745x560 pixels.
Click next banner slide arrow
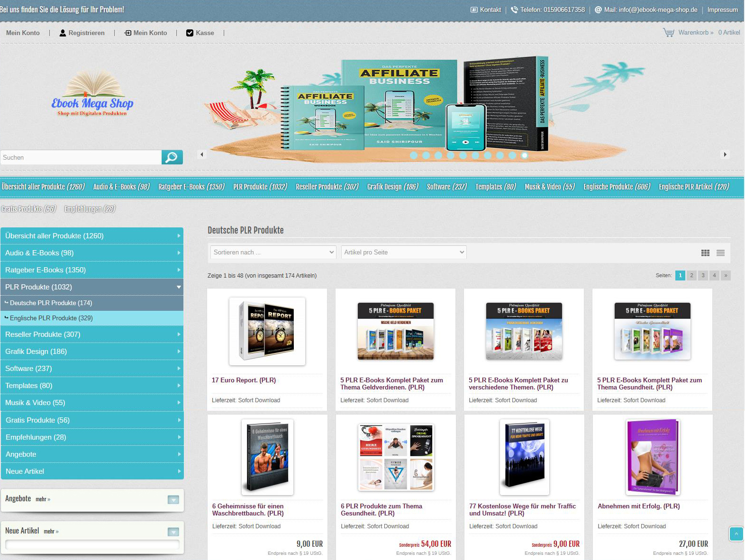coord(725,154)
